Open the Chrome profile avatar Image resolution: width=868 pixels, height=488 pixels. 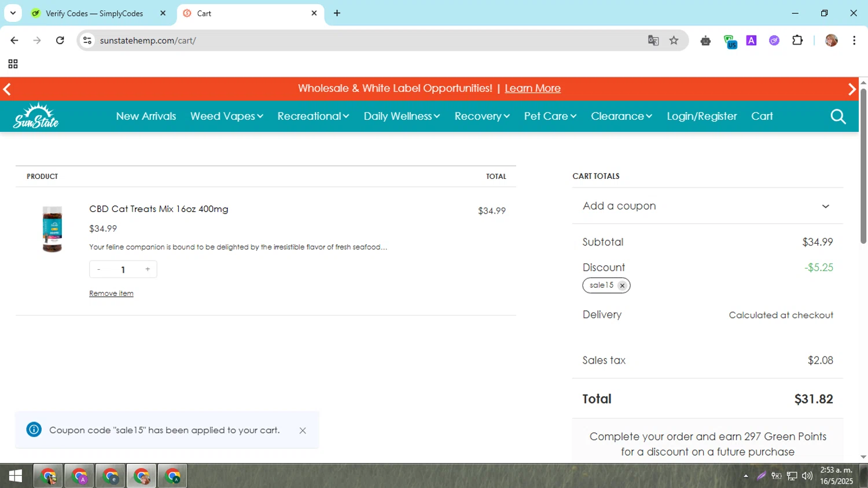832,41
